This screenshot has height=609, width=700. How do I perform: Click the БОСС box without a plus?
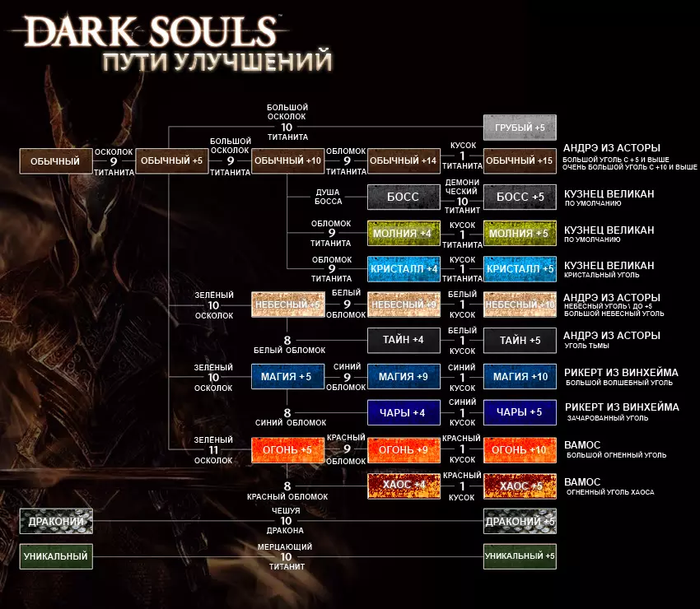pos(404,198)
